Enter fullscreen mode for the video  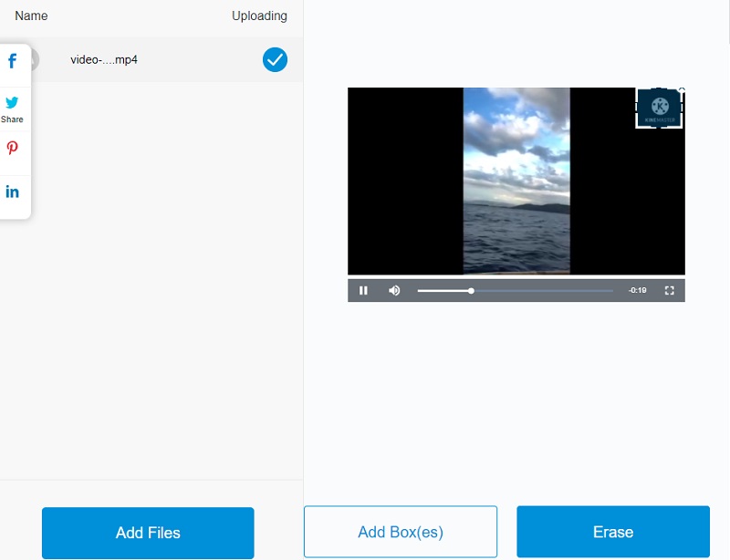tap(670, 289)
